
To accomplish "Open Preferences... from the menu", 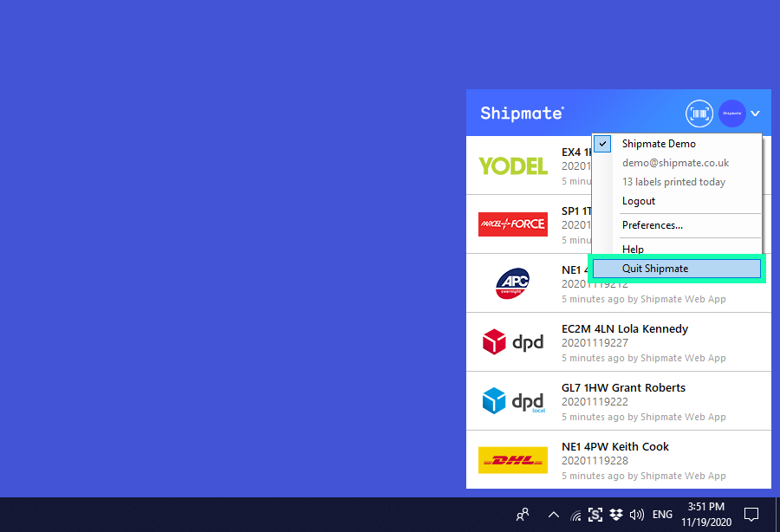I will coord(652,225).
